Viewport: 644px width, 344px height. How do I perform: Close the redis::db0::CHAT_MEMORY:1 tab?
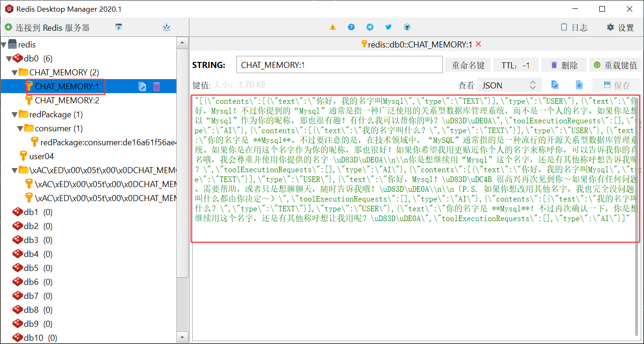(478, 44)
